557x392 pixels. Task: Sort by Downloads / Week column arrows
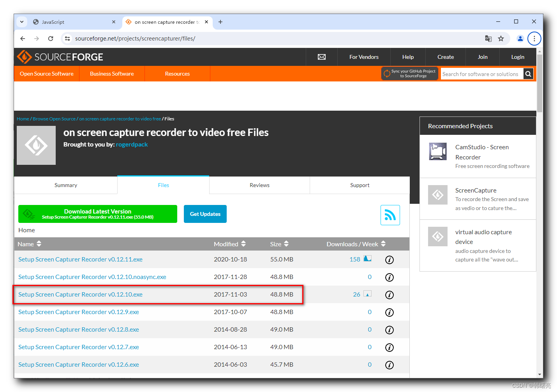(383, 244)
